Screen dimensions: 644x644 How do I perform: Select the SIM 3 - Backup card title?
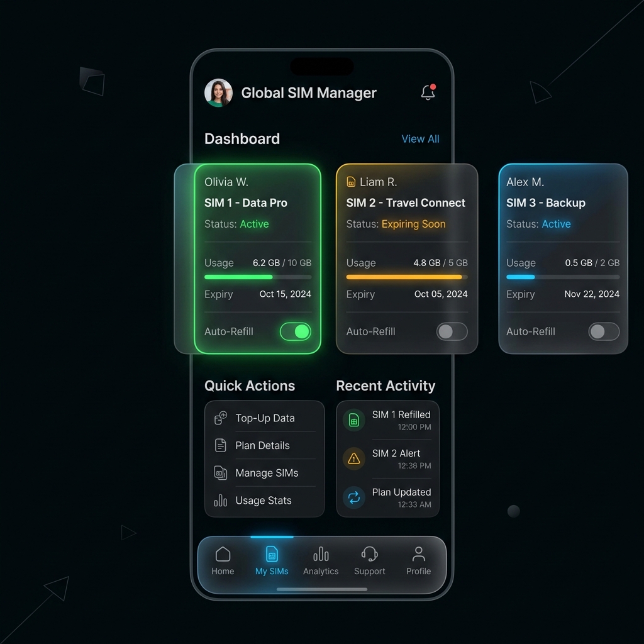(x=546, y=203)
